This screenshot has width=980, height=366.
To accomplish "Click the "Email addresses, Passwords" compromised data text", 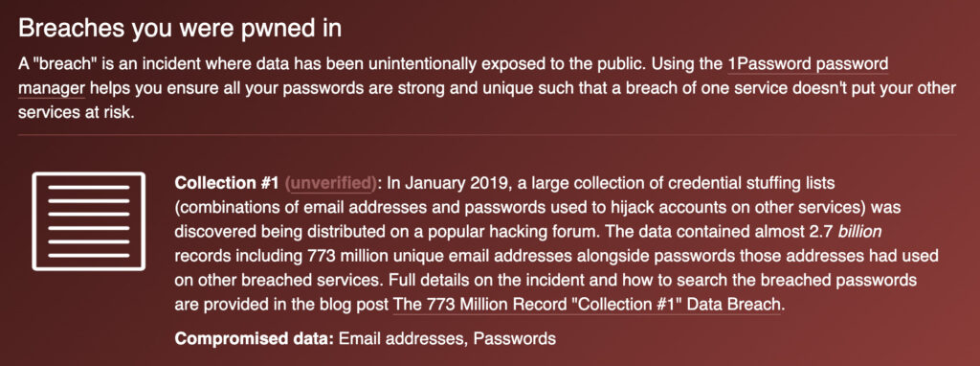I will (x=448, y=339).
